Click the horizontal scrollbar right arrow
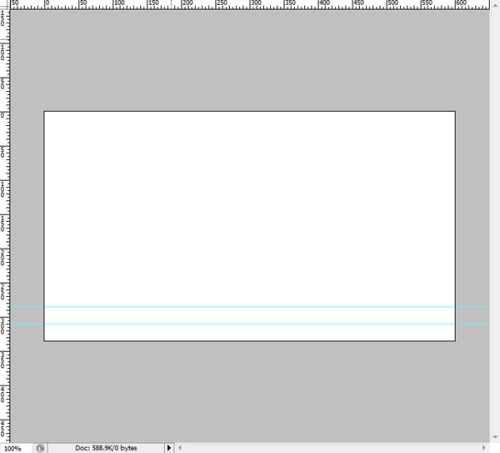Image resolution: width=500 pixels, height=453 pixels. (x=484, y=448)
